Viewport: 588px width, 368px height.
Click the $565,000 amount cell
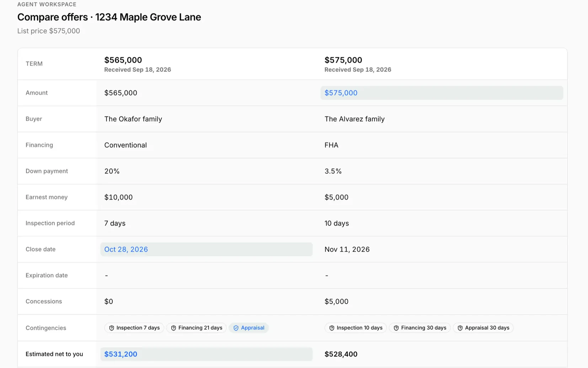click(x=121, y=93)
